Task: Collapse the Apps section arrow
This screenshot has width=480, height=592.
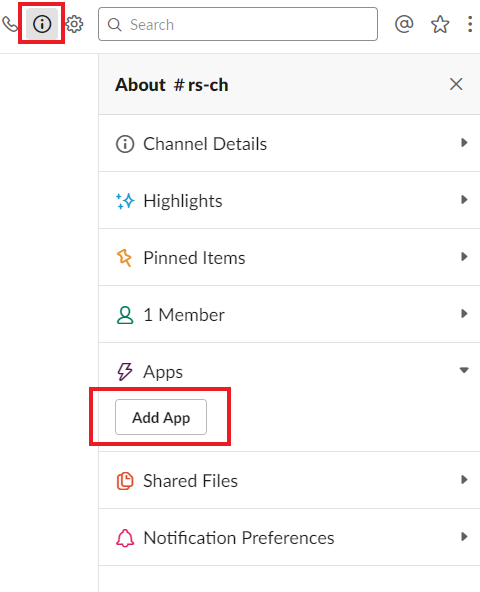Action: pyautogui.click(x=464, y=370)
